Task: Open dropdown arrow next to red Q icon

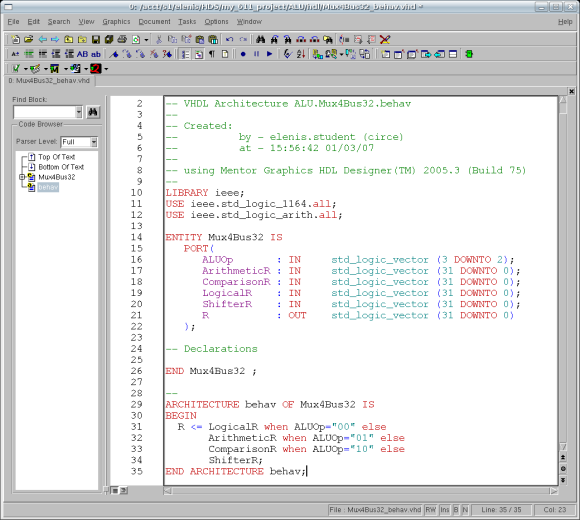Action: tap(106, 69)
